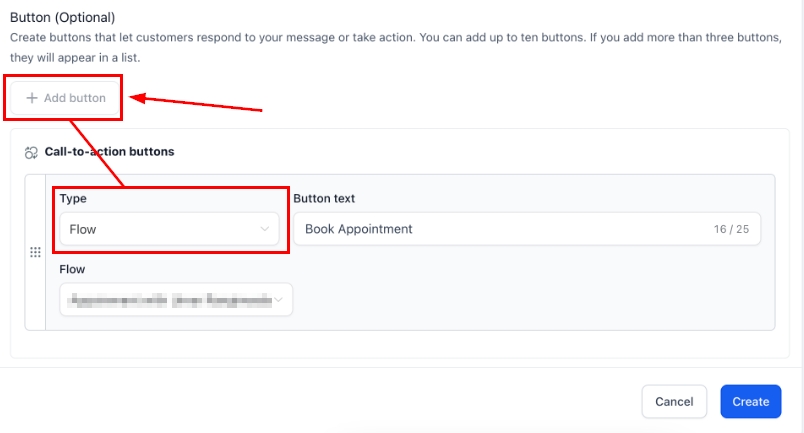Open the Type dropdown showing Flow
Viewport: 804px width, 433px height.
168,229
